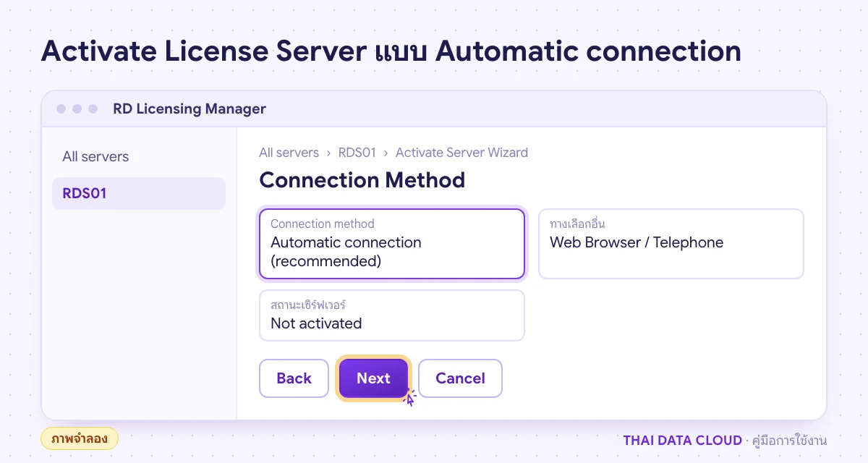Click the RD Licensing Manager title
The image size is (868, 463).
190,109
